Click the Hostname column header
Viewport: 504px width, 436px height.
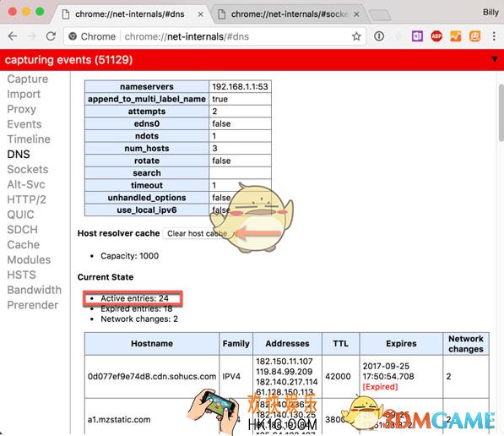(152, 344)
